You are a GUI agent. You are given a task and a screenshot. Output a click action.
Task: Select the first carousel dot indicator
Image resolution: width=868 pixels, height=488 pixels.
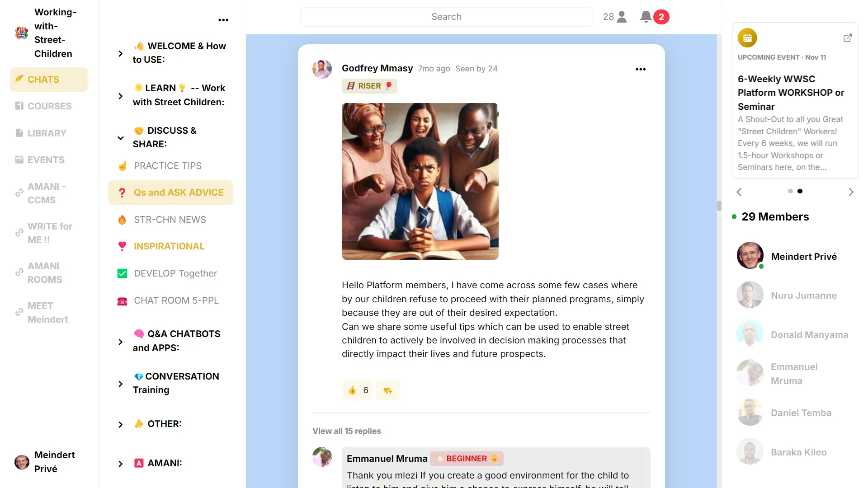pyautogui.click(x=790, y=191)
